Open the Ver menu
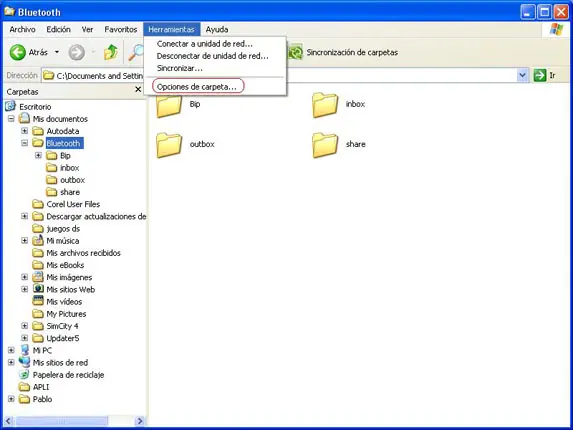The width and height of the screenshot is (573, 430). (87, 29)
